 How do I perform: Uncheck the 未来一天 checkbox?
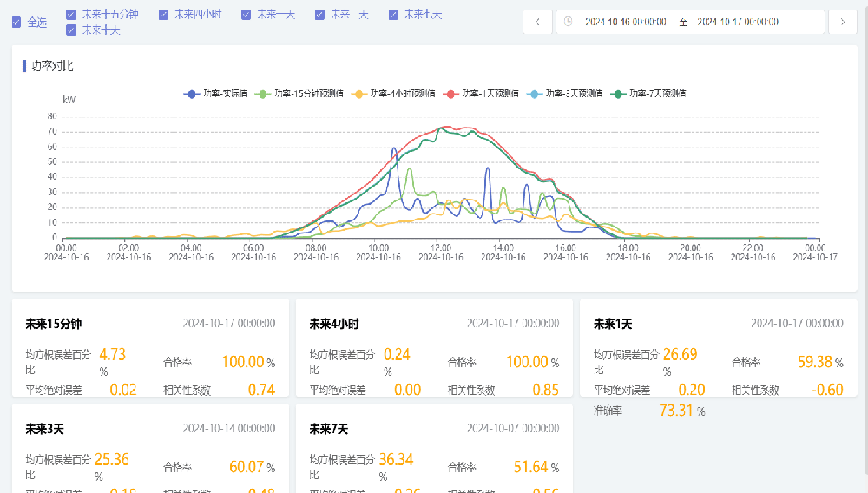point(247,14)
